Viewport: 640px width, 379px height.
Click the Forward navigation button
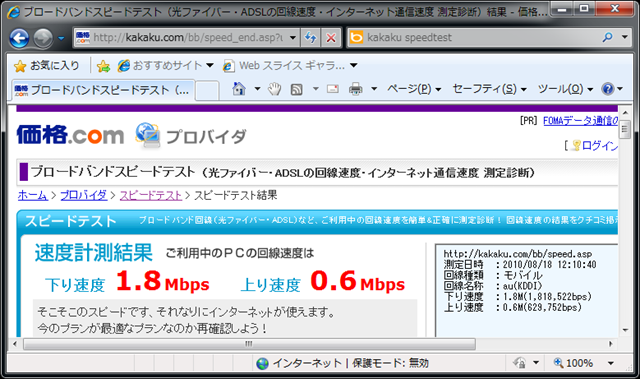tap(43, 38)
